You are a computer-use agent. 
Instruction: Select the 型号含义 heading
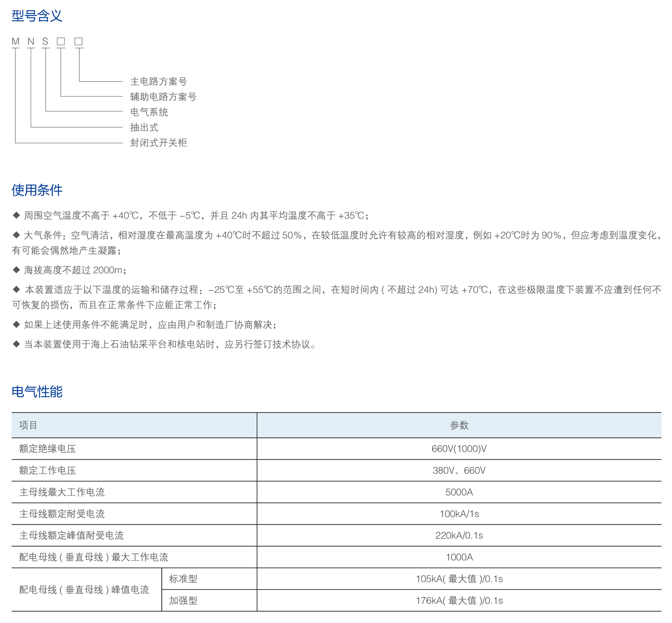coord(37,16)
